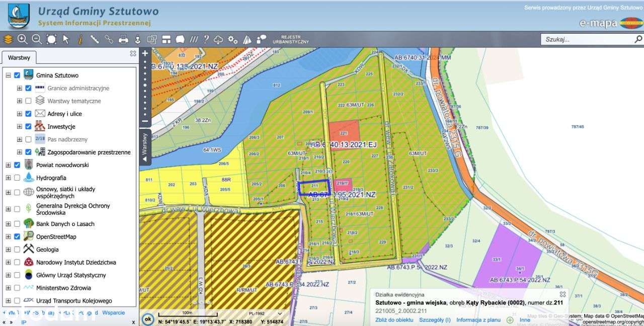Select the zoom in magnifier tool
The width and height of the screenshot is (644, 326).
pos(22,39)
